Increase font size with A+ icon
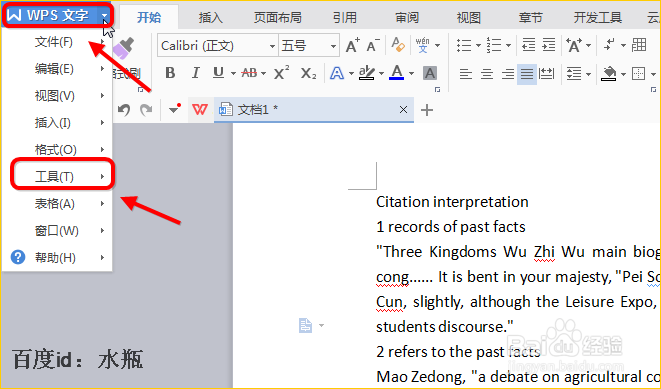 352,46
